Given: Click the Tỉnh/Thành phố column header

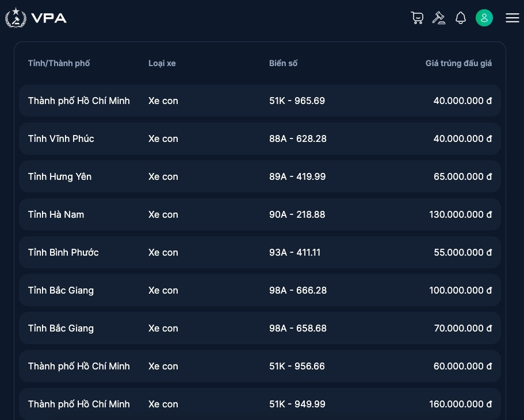Looking at the screenshot, I should pos(59,63).
